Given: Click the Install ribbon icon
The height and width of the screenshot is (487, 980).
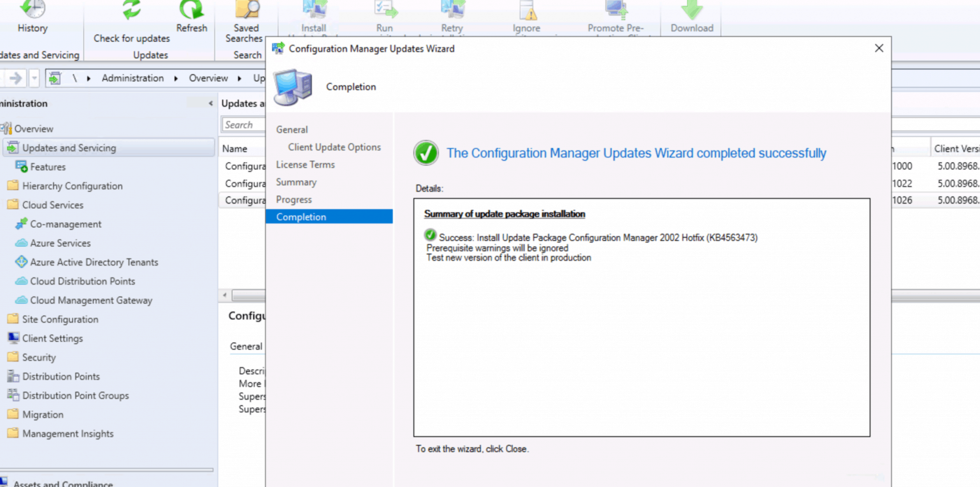Looking at the screenshot, I should coord(314,10).
